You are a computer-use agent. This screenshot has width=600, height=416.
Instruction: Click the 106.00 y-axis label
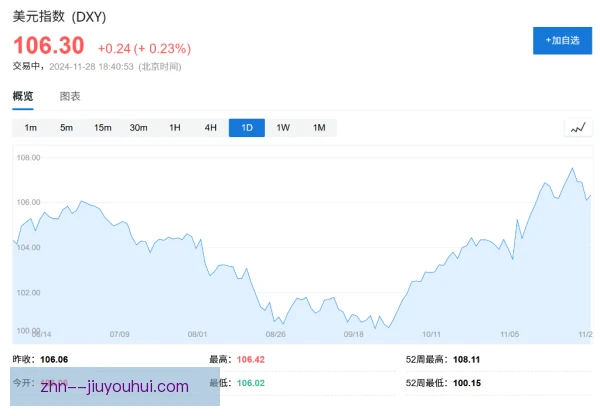(28, 202)
